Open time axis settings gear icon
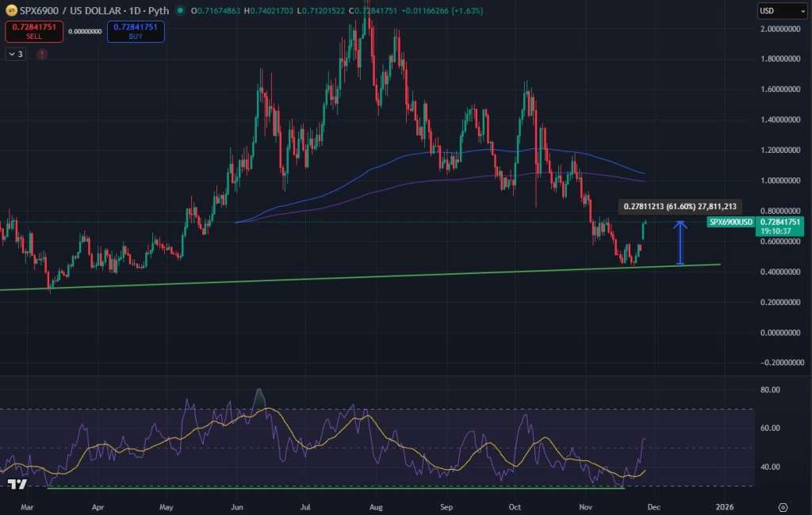Viewport: 812px width, 515px height. (x=783, y=506)
